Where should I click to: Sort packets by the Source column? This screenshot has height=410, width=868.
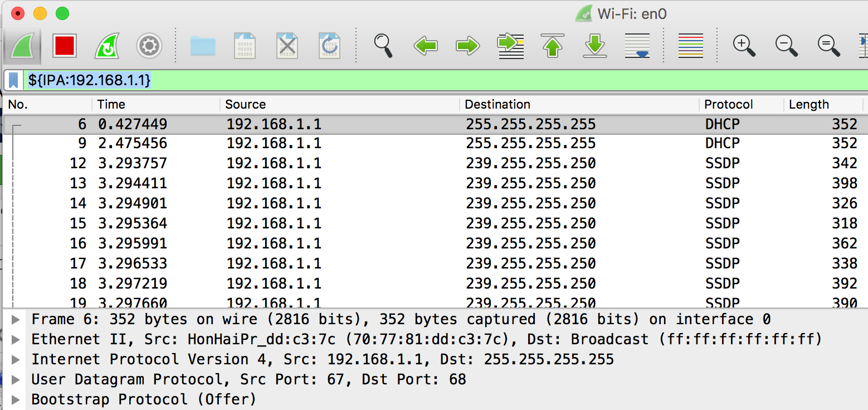click(x=246, y=105)
